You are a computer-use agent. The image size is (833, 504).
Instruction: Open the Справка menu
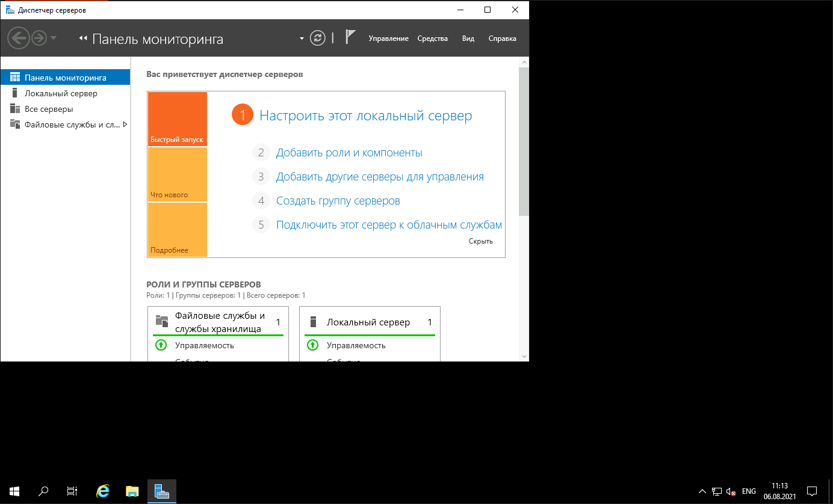(503, 38)
